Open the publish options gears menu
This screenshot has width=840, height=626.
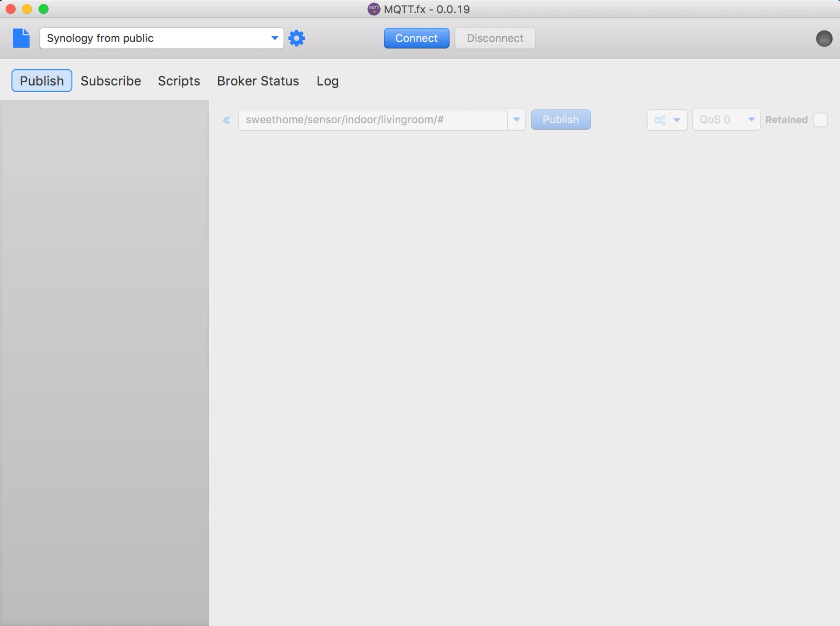point(667,120)
